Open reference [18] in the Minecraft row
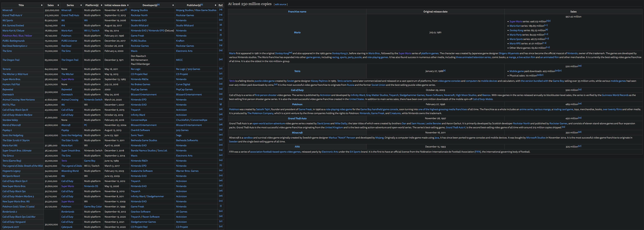Viewport: 644px width, 230px height. click(221, 10)
